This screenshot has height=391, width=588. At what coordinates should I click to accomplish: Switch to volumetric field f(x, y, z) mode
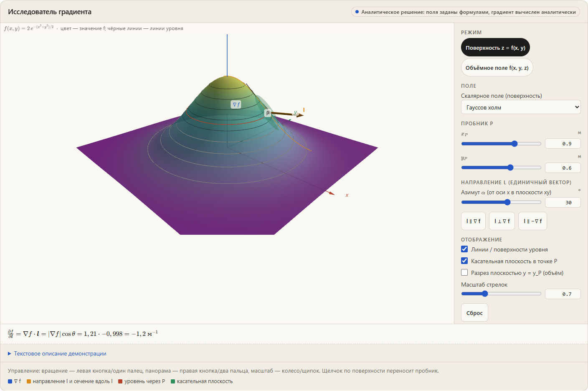[497, 68]
